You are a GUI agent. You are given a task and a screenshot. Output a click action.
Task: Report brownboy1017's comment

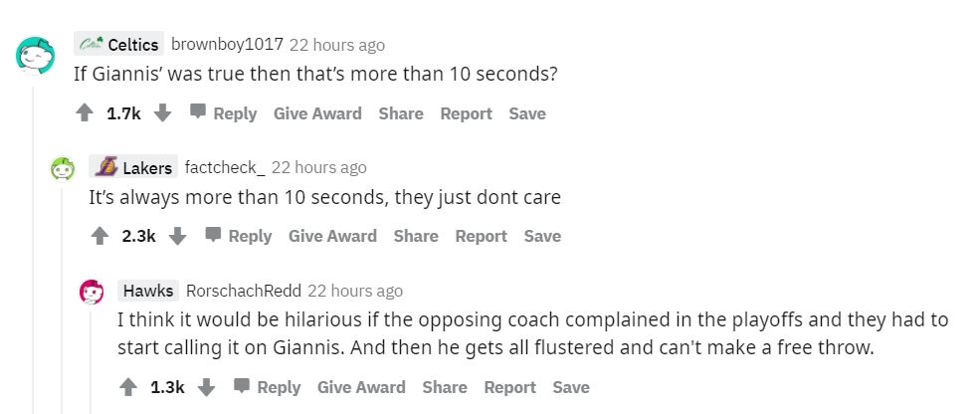pos(467,113)
